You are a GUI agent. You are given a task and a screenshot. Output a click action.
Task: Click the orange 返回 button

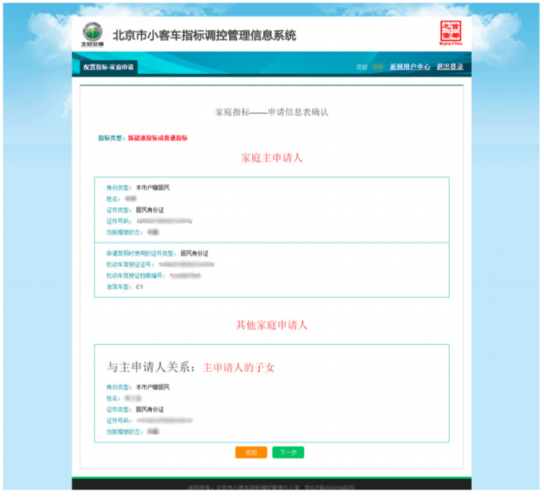coord(251,452)
